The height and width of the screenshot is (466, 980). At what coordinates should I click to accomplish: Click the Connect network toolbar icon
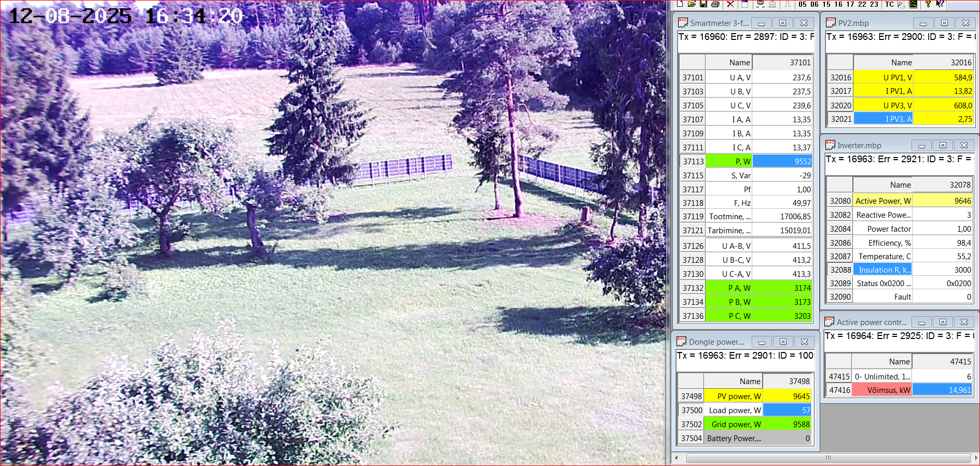coord(761,4)
